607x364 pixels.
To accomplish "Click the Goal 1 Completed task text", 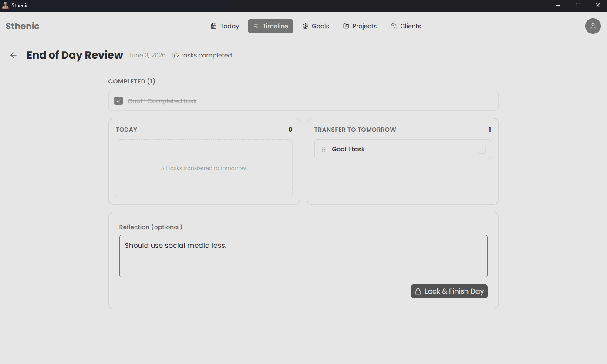I will (162, 101).
